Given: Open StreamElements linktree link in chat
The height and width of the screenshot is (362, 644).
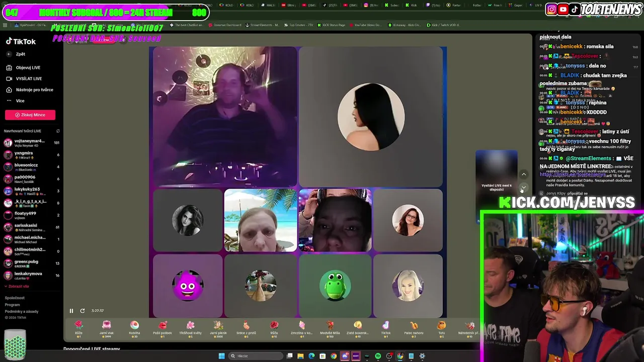Looking at the screenshot, I should point(573,175).
